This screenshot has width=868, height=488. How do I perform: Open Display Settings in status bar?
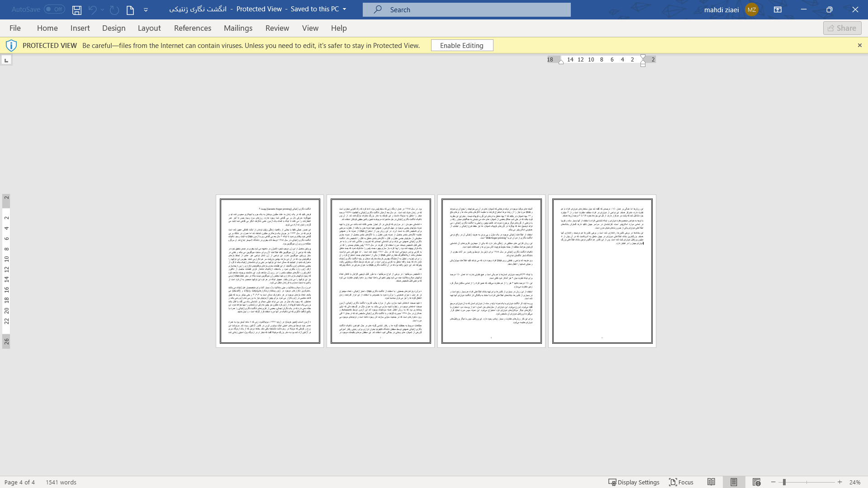pyautogui.click(x=634, y=482)
